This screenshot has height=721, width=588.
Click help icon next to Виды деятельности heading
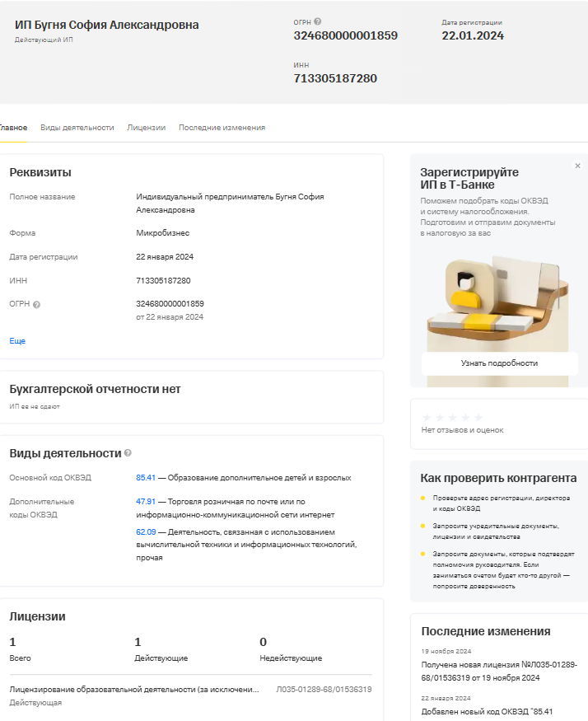coord(128,453)
